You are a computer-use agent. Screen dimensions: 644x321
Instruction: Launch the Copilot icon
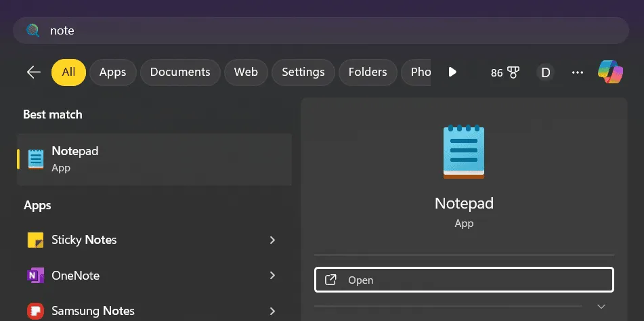pyautogui.click(x=610, y=72)
